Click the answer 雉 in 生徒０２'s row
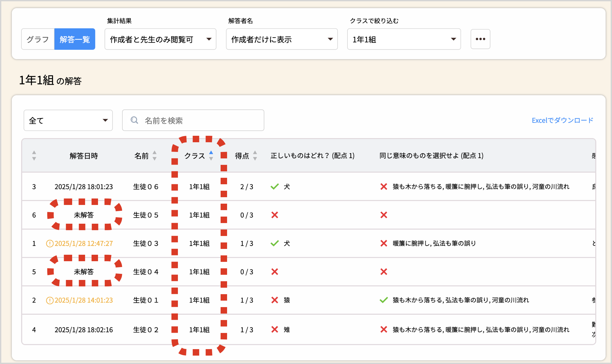This screenshot has width=612, height=364. point(287,329)
